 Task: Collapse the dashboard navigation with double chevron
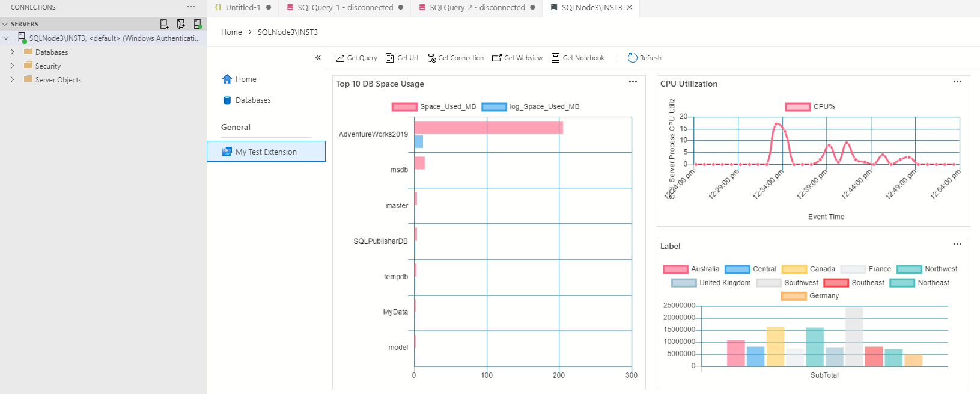[x=318, y=58]
